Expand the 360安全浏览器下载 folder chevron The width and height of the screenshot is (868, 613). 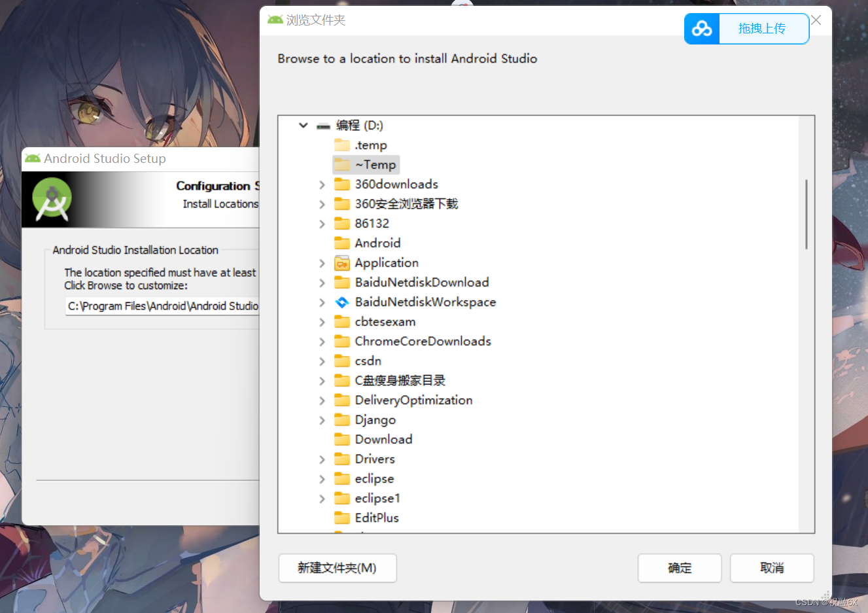click(322, 204)
